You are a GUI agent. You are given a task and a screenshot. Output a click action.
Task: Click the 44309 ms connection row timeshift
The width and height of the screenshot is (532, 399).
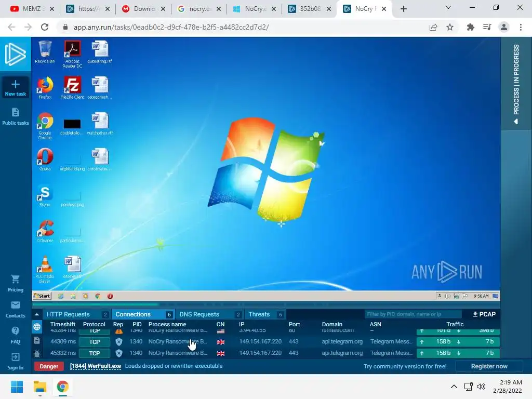pyautogui.click(x=63, y=341)
